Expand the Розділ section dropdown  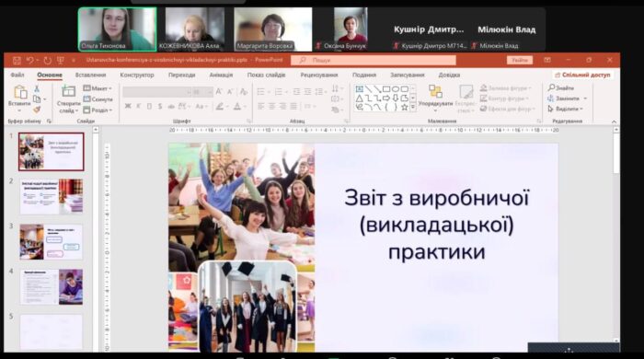(98, 110)
